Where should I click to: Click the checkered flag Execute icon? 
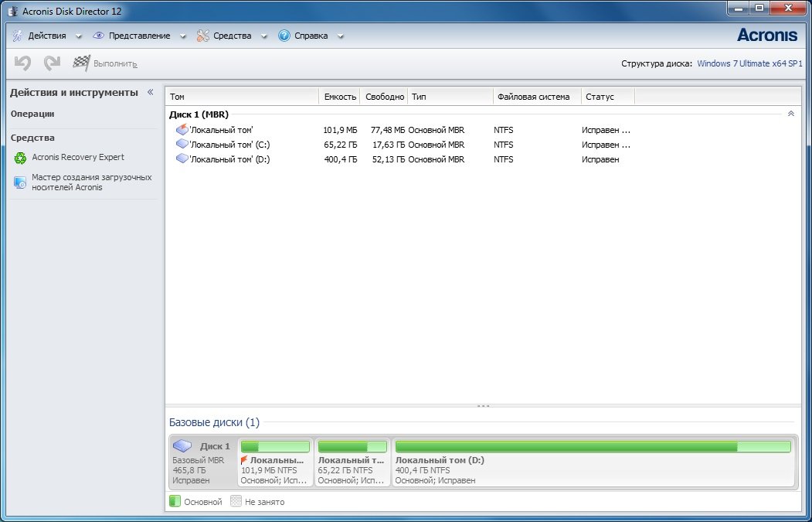(81, 63)
